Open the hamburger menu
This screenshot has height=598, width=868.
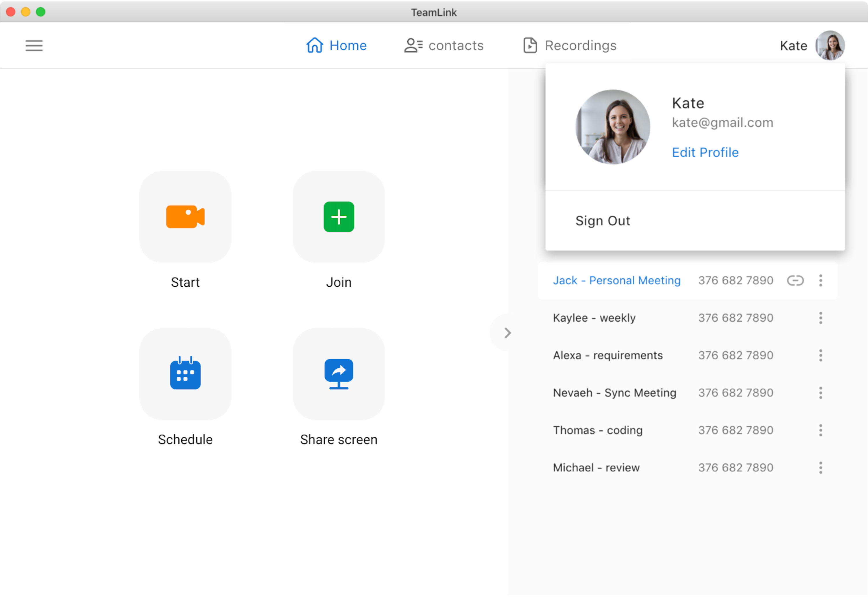(34, 46)
